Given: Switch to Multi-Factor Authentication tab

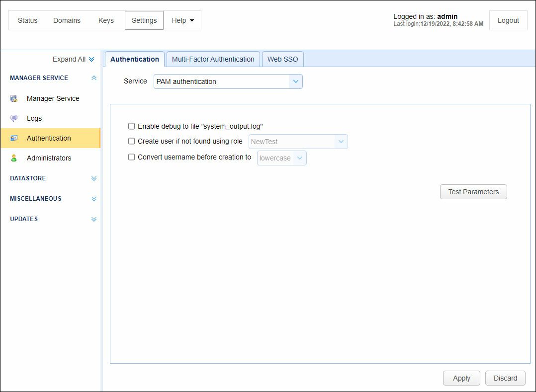Looking at the screenshot, I should pos(213,59).
